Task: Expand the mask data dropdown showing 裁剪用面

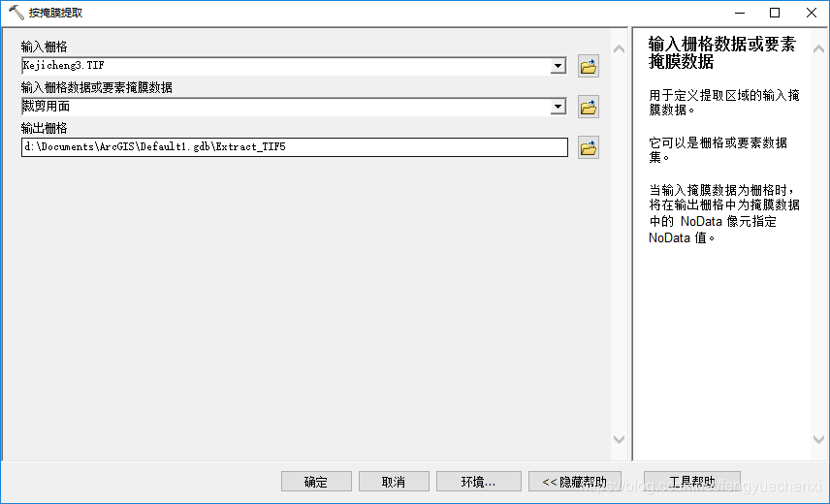Action: (558, 107)
